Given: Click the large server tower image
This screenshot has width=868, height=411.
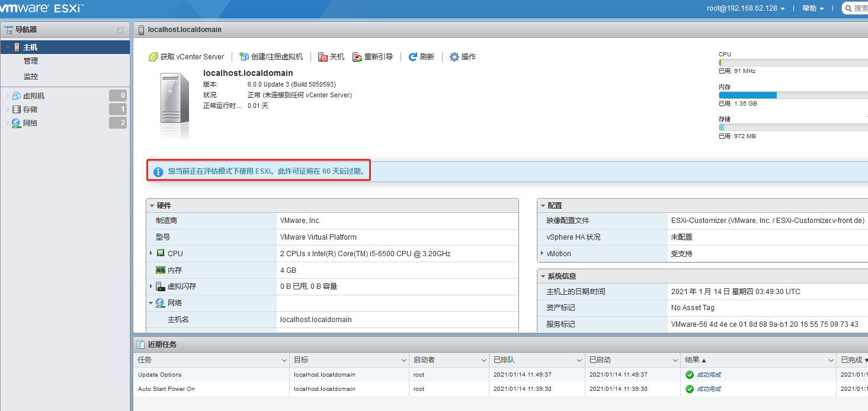Looking at the screenshot, I should pyautogui.click(x=175, y=106).
